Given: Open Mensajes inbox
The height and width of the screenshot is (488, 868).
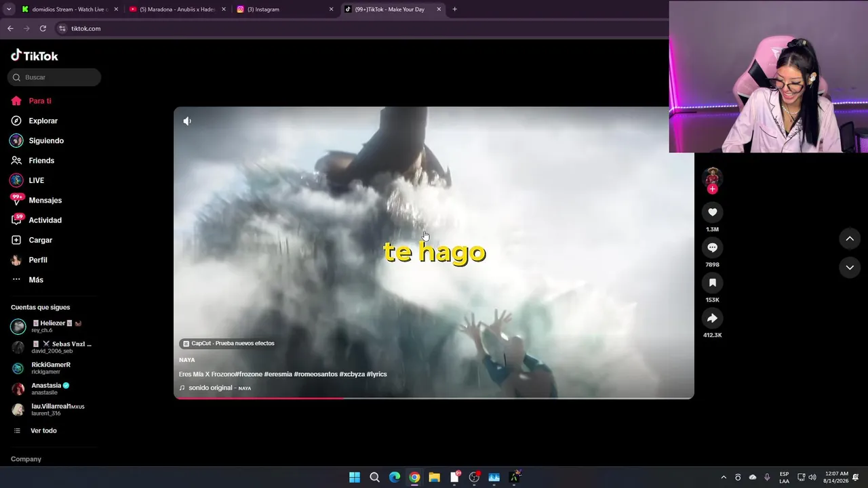Looking at the screenshot, I should tap(45, 201).
